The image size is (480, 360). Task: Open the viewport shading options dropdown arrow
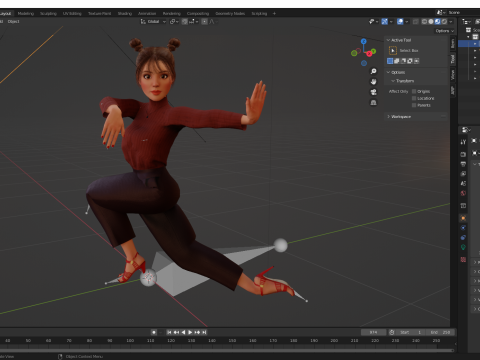451,22
